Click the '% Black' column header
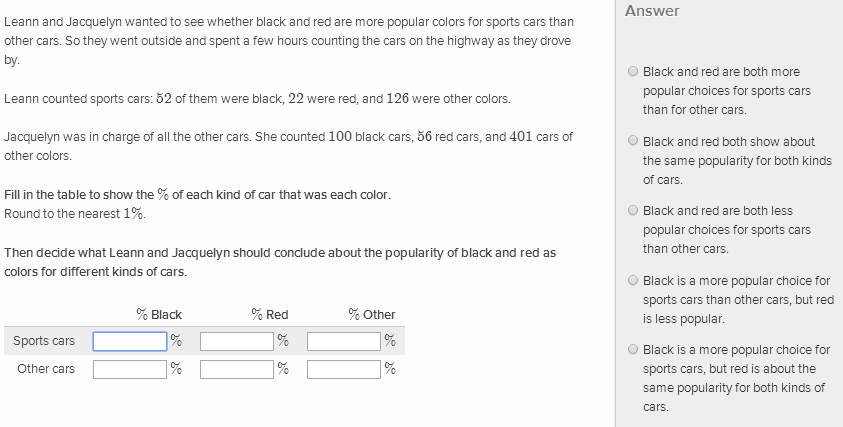The width and height of the screenshot is (843, 427). point(159,314)
